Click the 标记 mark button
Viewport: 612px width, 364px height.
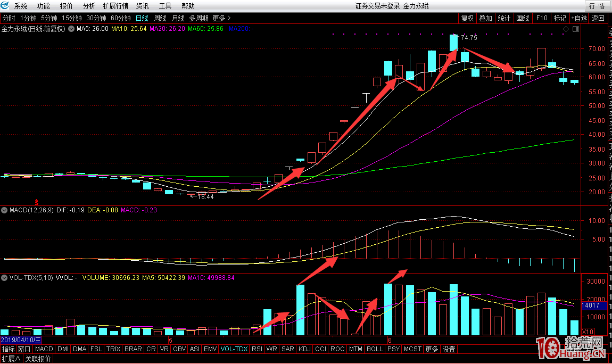[x=560, y=18]
